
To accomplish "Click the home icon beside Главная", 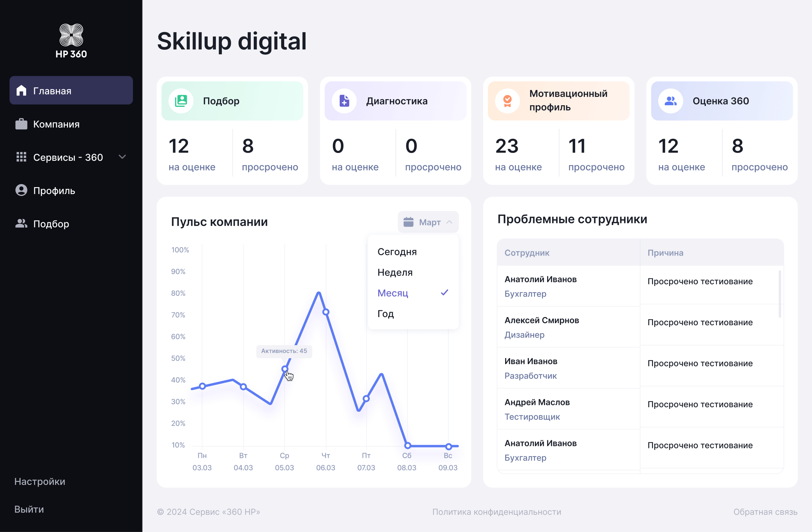I will coord(21,90).
